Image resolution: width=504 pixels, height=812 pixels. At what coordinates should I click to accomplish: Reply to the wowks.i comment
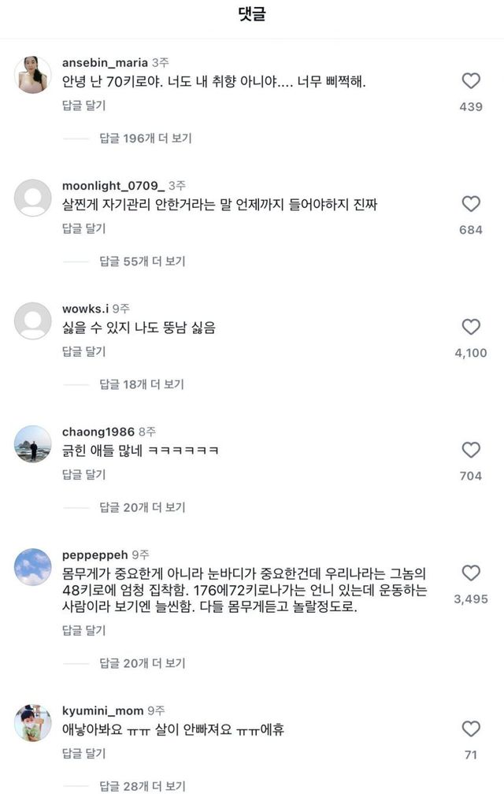[x=83, y=351]
